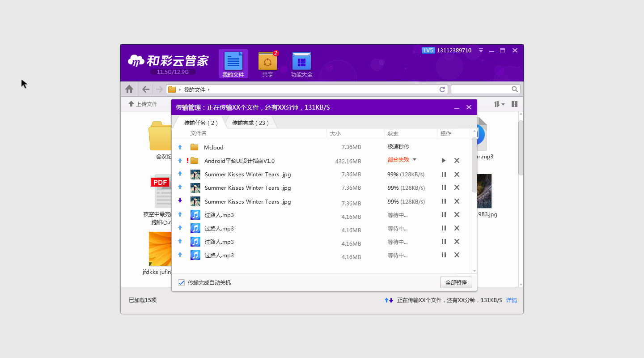644x358 pixels.
Task: Click the back arrow navigation icon
Action: pos(146,89)
